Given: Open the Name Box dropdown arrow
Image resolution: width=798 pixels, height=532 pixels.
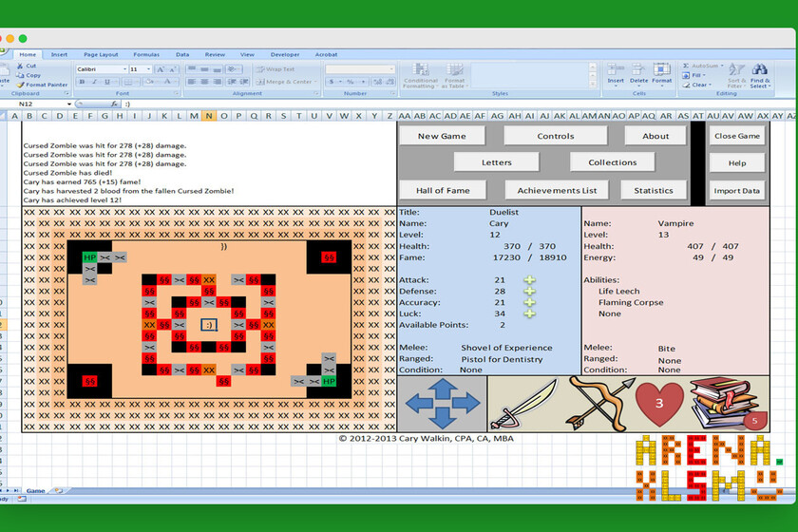Looking at the screenshot, I should pos(69,104).
